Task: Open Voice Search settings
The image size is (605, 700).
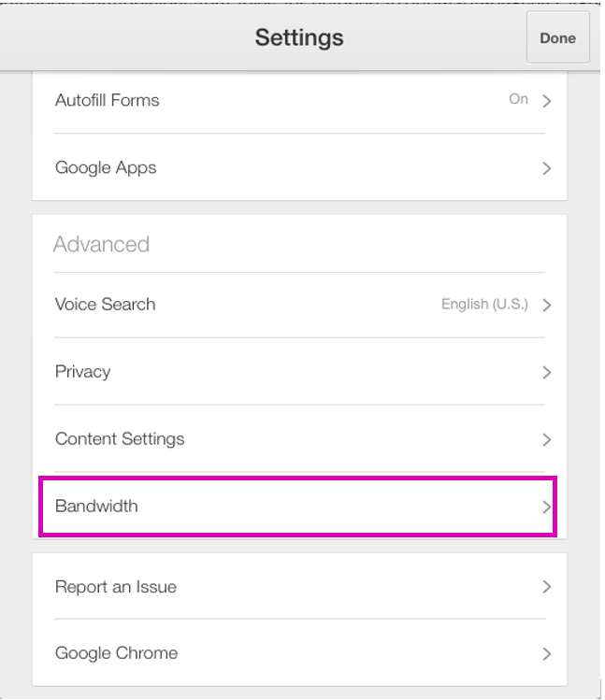Action: pos(299,305)
